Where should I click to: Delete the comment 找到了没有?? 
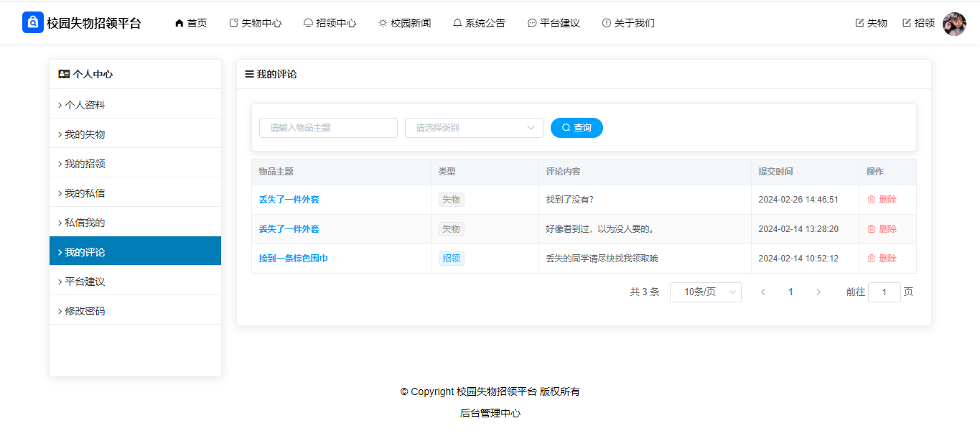click(x=882, y=200)
